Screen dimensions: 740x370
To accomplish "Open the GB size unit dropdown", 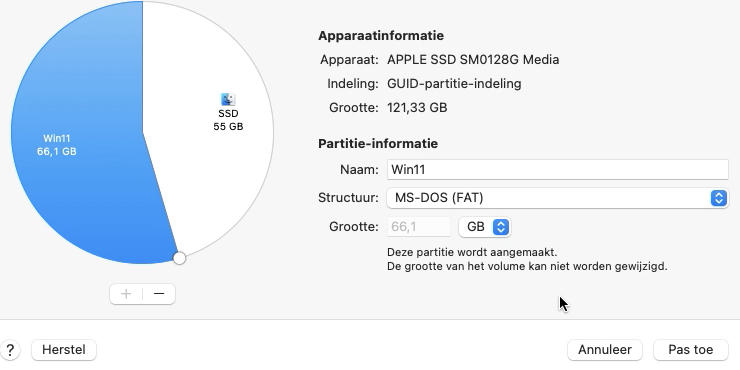I will pos(485,227).
